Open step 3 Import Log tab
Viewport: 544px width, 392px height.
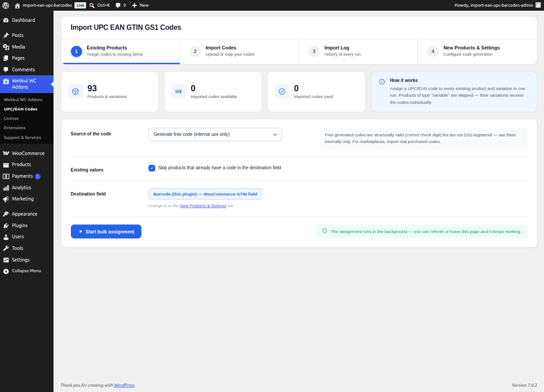point(358,51)
